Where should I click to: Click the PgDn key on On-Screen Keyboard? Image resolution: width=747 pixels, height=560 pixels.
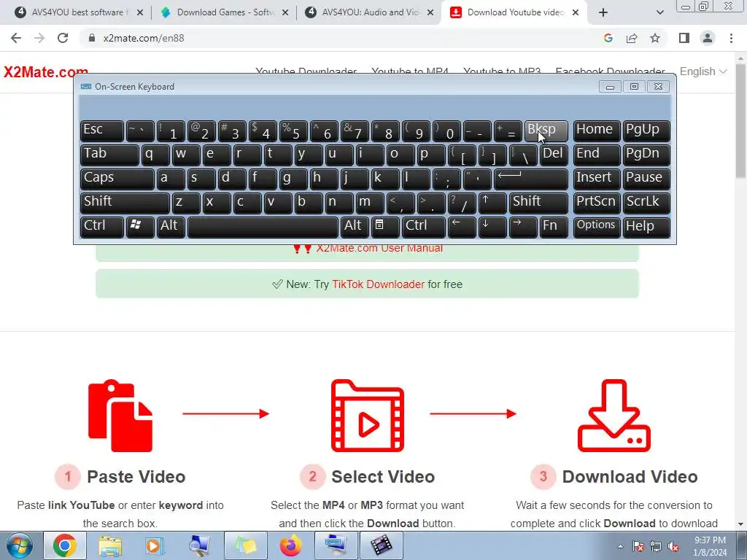coord(646,155)
